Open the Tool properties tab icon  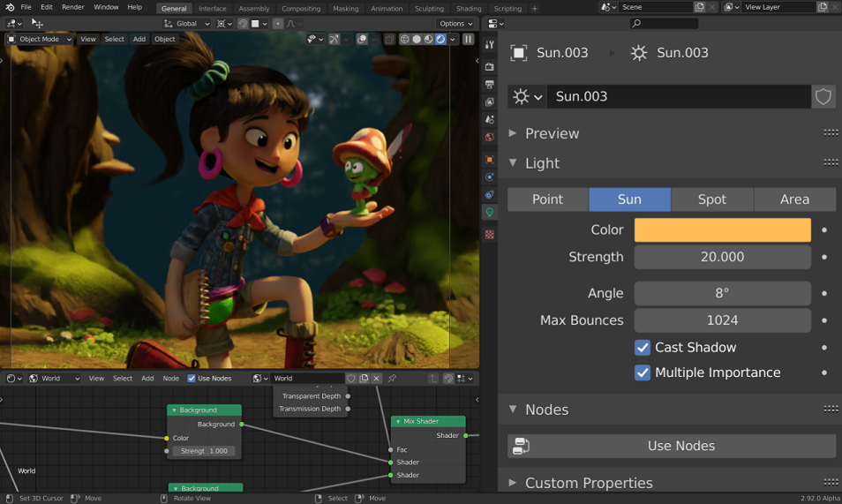[489, 45]
